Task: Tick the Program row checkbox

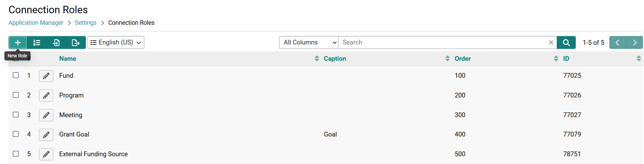Action: tap(16, 95)
